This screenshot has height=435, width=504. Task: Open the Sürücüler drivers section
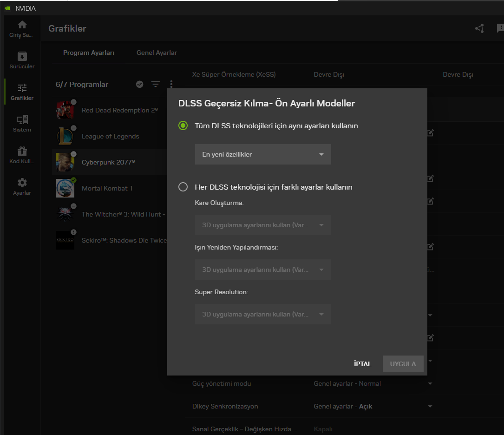[22, 60]
